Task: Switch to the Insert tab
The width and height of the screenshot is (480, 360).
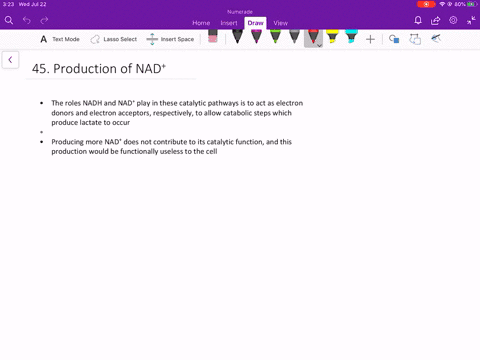Action: pos(229,23)
